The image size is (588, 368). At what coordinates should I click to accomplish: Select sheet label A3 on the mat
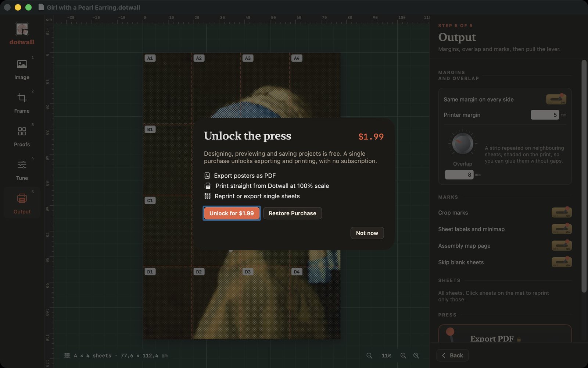point(248,58)
